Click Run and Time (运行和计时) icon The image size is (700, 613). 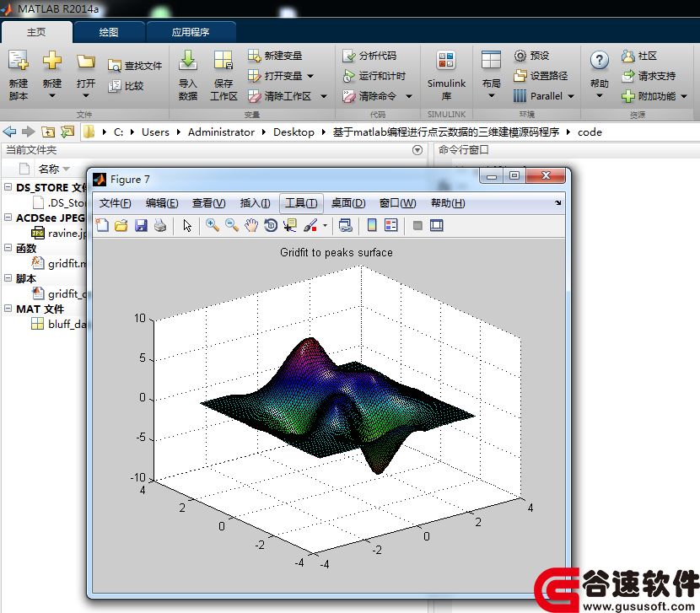tap(348, 76)
